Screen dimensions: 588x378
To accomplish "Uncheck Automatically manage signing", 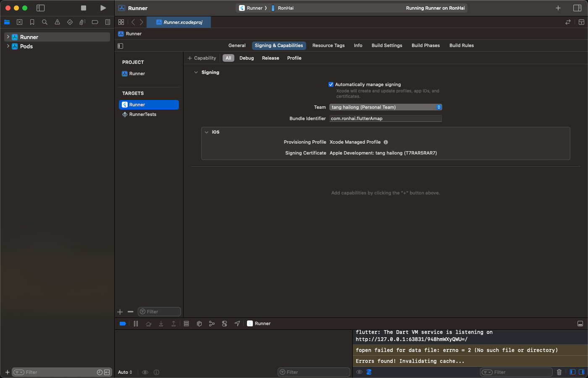I will click(x=331, y=84).
